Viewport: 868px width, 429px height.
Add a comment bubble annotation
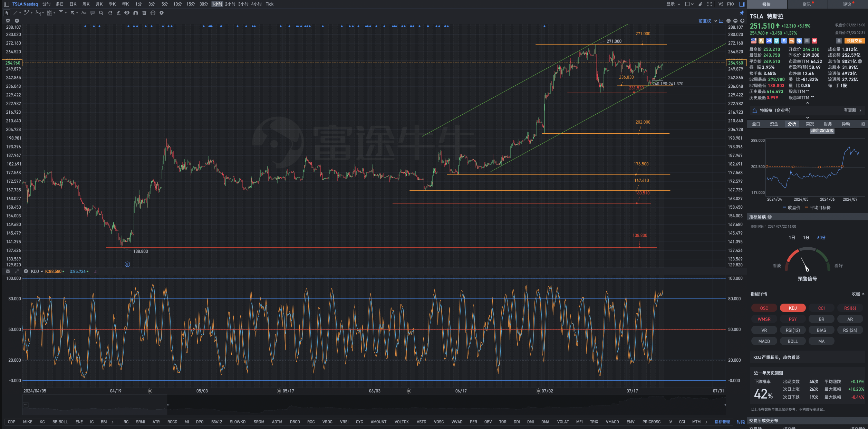pos(93,13)
